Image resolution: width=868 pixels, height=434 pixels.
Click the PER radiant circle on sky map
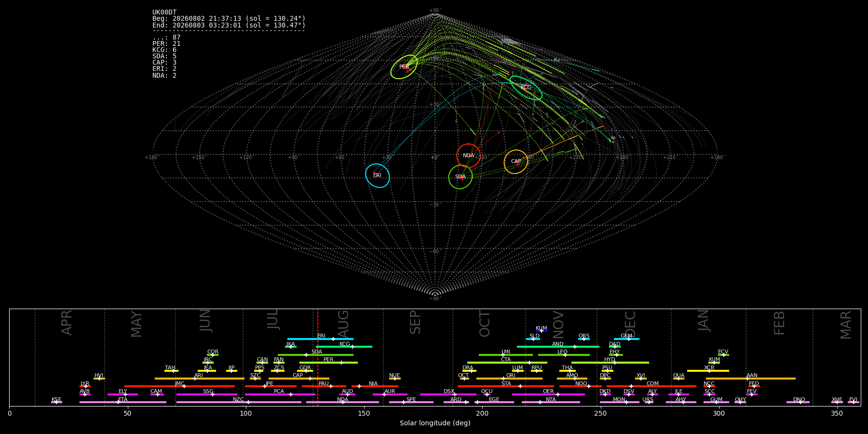(x=404, y=67)
